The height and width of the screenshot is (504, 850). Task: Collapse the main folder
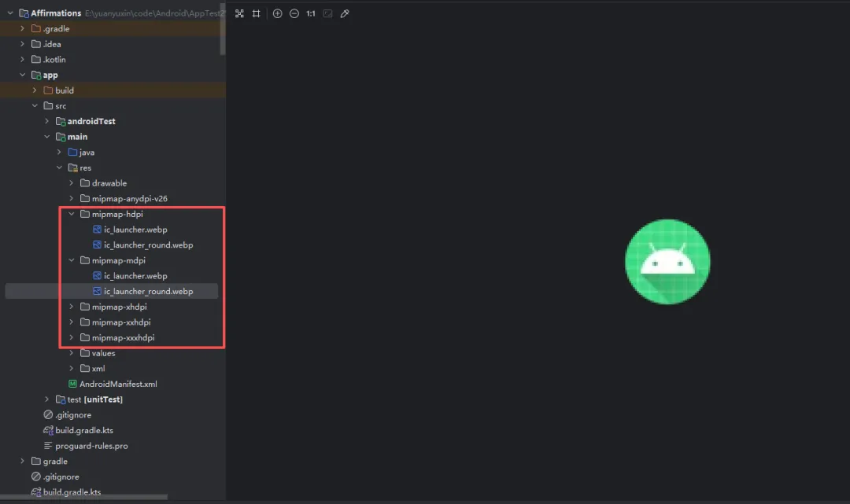[46, 137]
